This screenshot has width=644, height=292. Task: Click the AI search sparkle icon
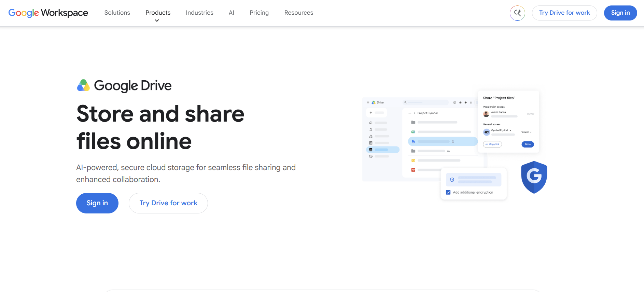coord(517,13)
